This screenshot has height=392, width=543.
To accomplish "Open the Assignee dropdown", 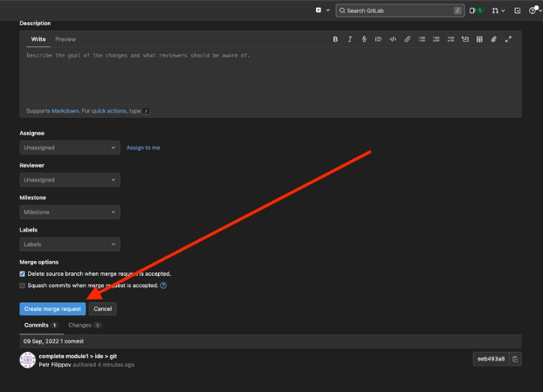I will point(70,148).
